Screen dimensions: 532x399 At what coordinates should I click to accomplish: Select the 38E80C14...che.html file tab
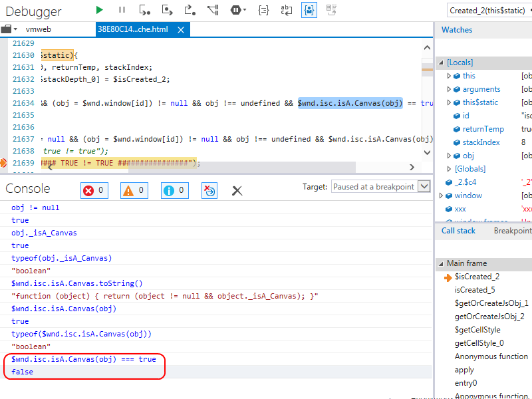click(x=134, y=29)
